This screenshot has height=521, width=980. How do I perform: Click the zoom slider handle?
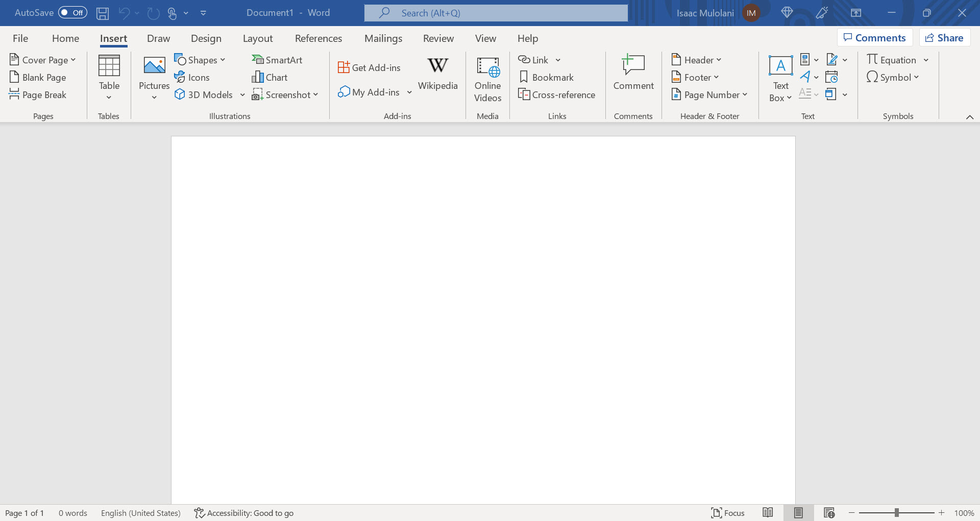pyautogui.click(x=896, y=513)
